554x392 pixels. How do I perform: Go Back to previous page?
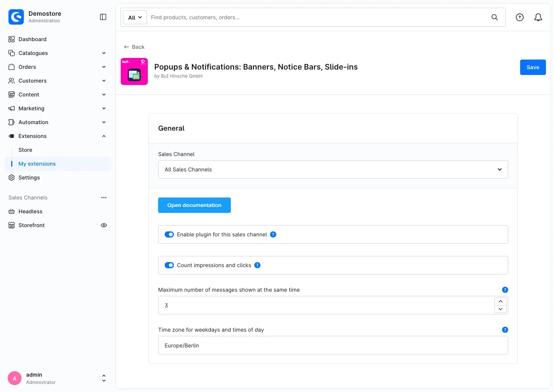[x=134, y=47]
